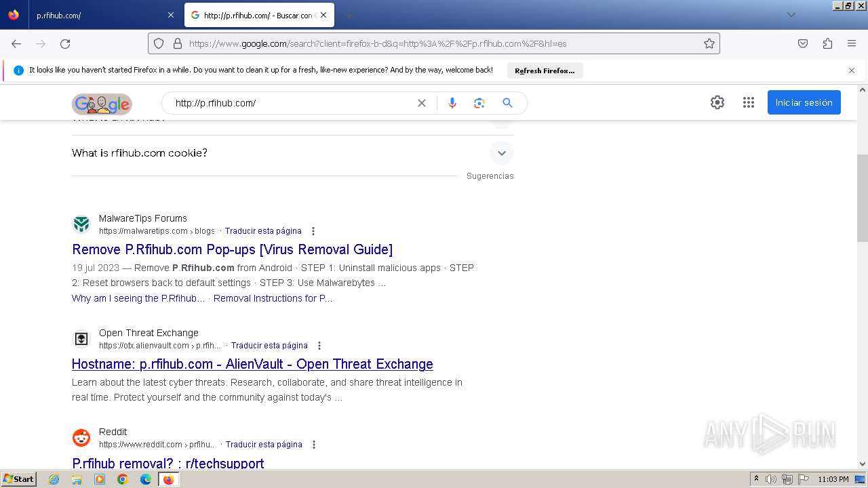The height and width of the screenshot is (488, 868).
Task: Click the Google doodle logo
Action: pos(102,104)
